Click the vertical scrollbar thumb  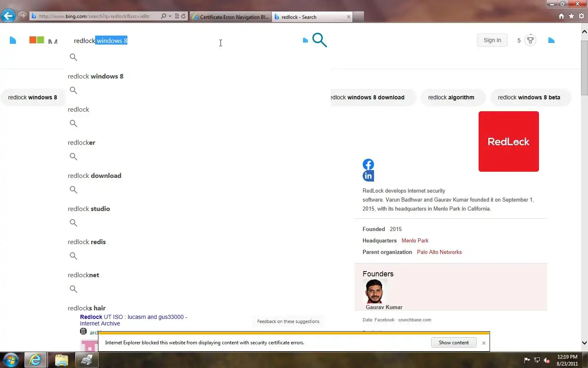[x=584, y=67]
